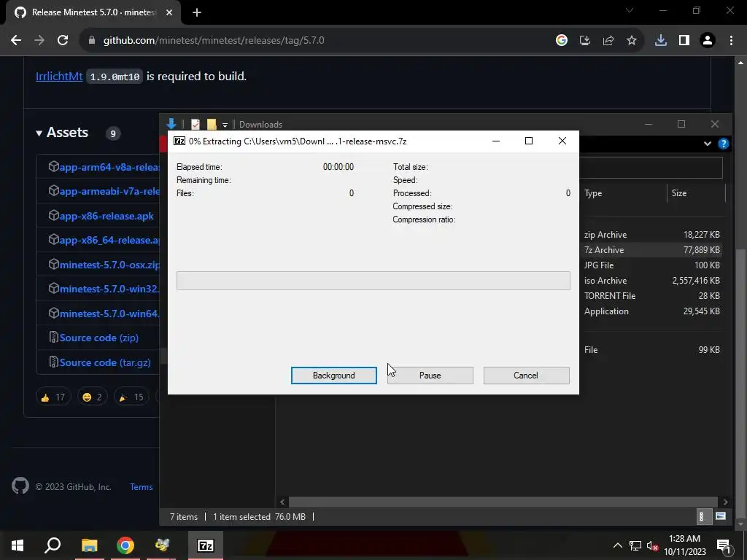This screenshot has height=560, width=747.
Task: Click New folder icon in Explorer toolbar
Action: point(212,124)
